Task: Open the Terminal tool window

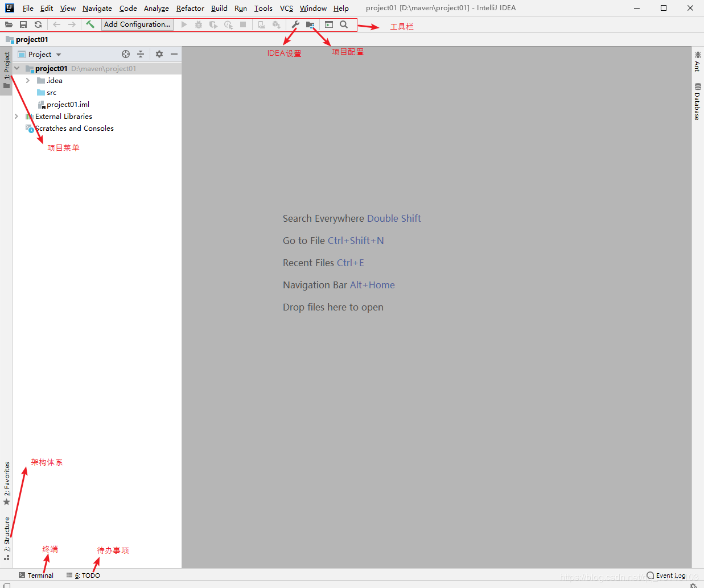Action: (36, 575)
